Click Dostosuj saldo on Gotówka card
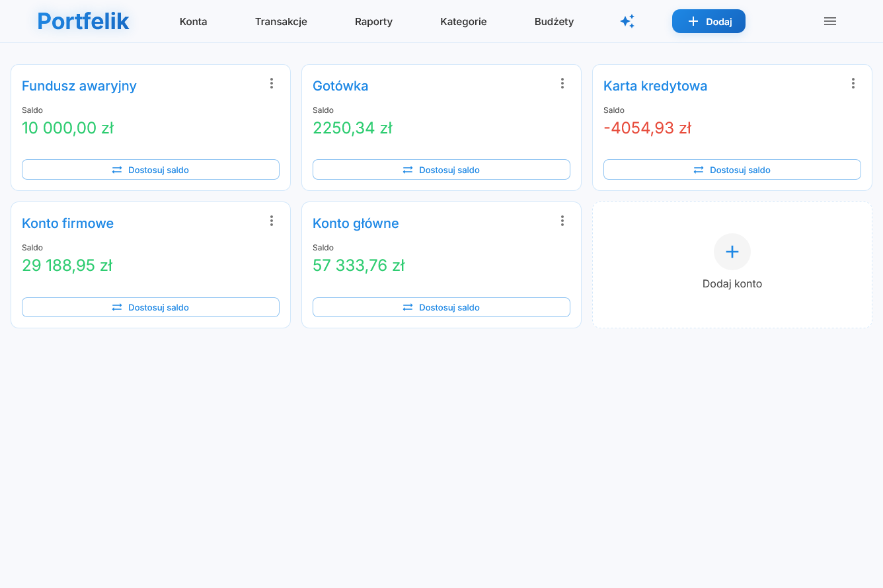883x588 pixels. 441,170
